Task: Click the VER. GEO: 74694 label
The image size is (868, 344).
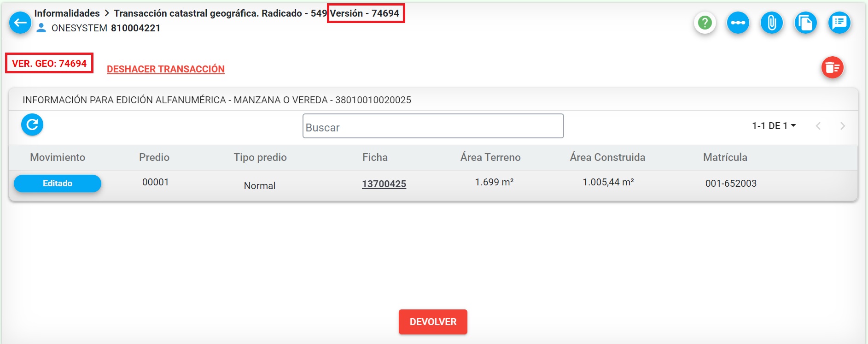Action: 49,63
